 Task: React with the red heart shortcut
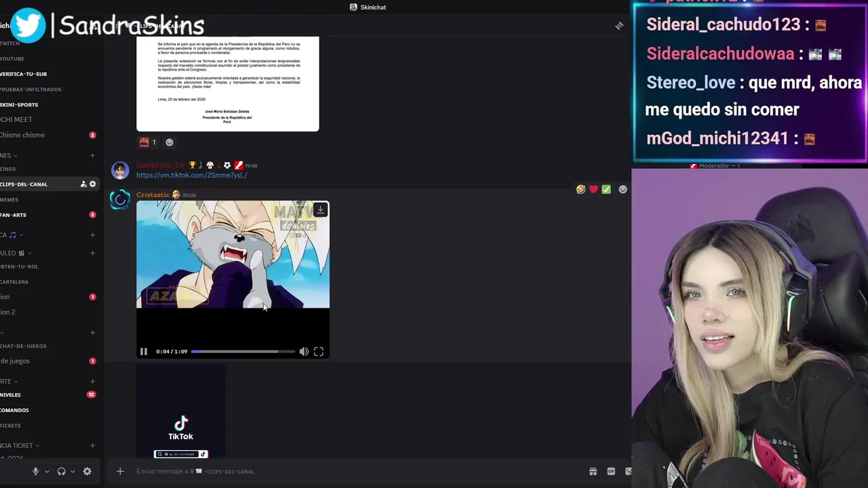click(593, 190)
